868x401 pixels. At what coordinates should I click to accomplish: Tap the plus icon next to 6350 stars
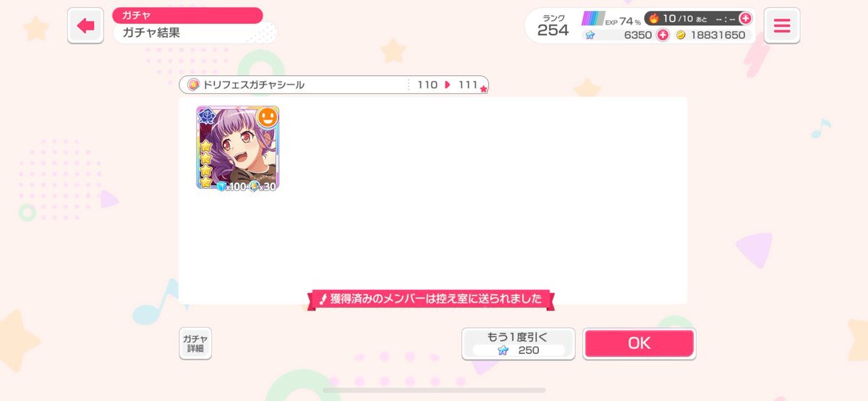pos(662,35)
